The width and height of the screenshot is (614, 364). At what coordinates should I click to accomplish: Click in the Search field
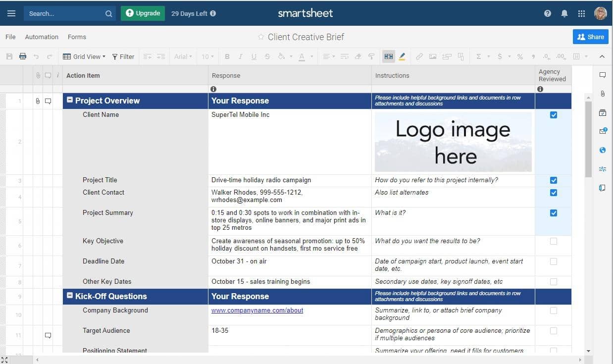[70, 13]
